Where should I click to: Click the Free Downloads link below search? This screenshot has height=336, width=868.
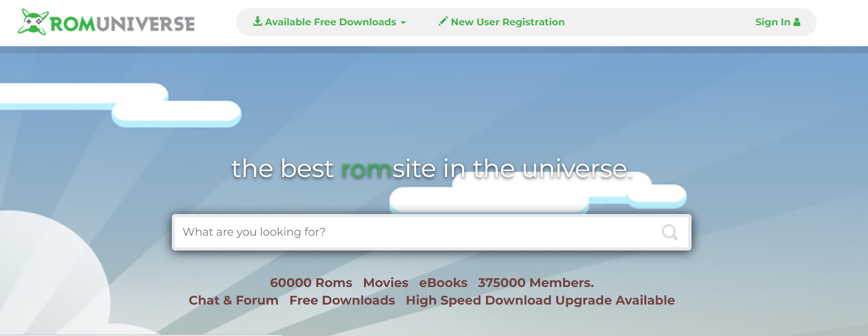(x=342, y=300)
